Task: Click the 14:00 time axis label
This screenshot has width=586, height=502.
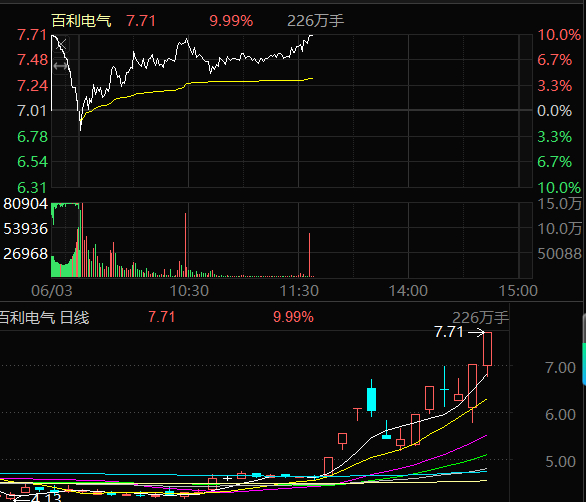Action: [x=408, y=291]
